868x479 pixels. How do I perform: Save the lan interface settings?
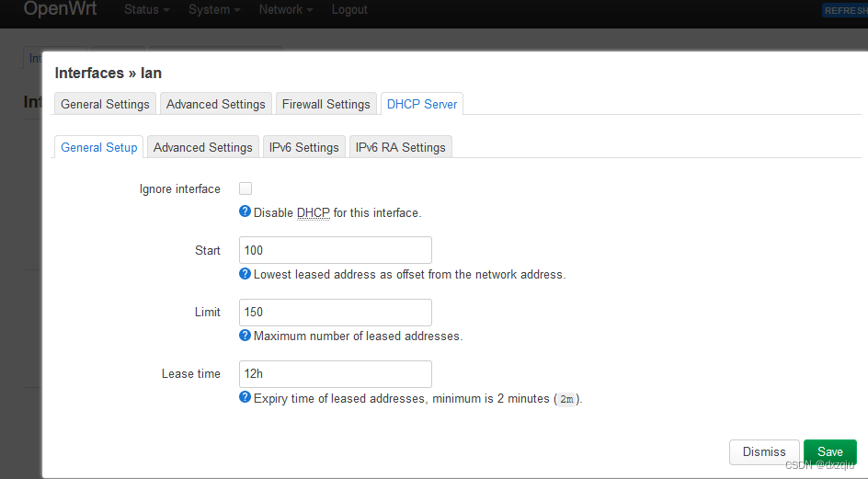829,451
